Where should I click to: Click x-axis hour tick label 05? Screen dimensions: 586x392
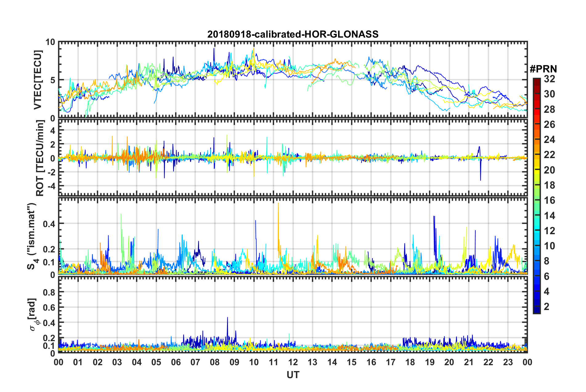(x=156, y=362)
